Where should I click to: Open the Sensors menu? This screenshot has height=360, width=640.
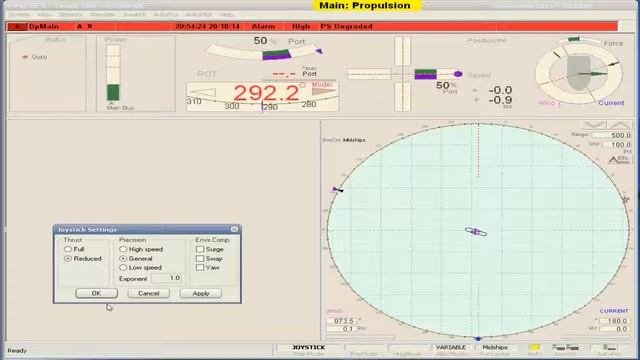tap(70, 14)
